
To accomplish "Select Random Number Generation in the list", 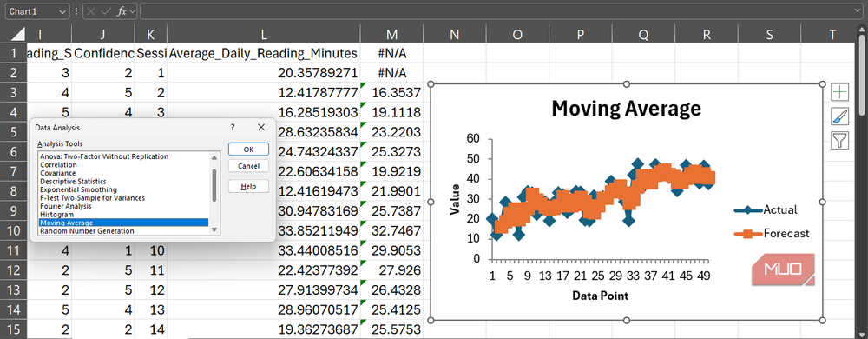I will (x=87, y=230).
